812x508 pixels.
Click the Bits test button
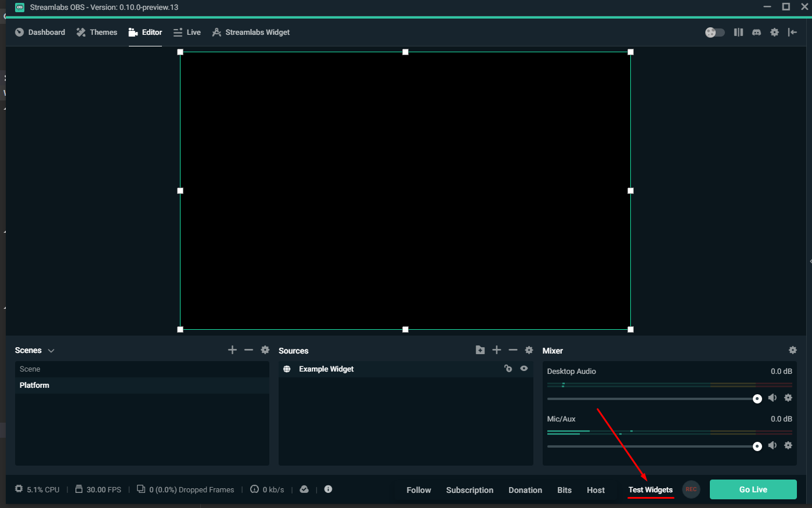pyautogui.click(x=565, y=490)
